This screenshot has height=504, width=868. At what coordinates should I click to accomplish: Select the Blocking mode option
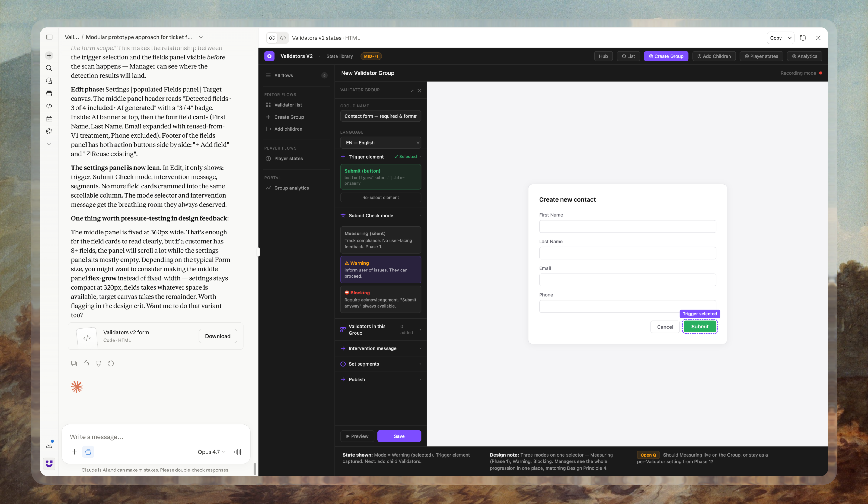coord(381,299)
